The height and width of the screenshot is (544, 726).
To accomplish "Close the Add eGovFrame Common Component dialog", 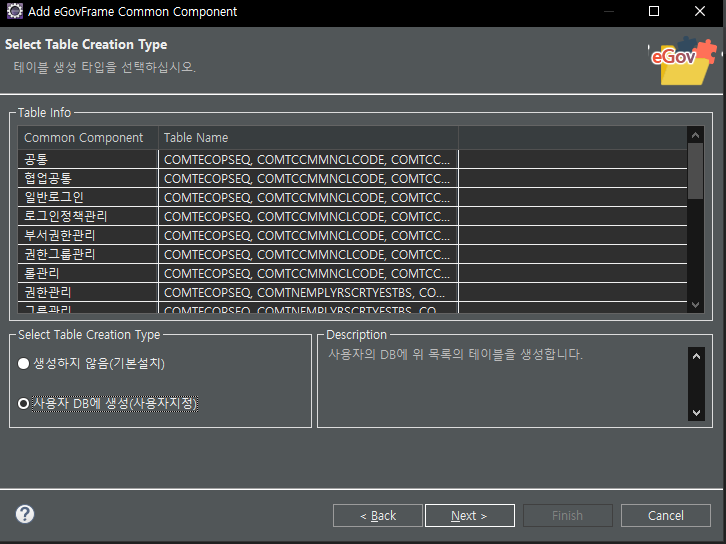I will (700, 11).
